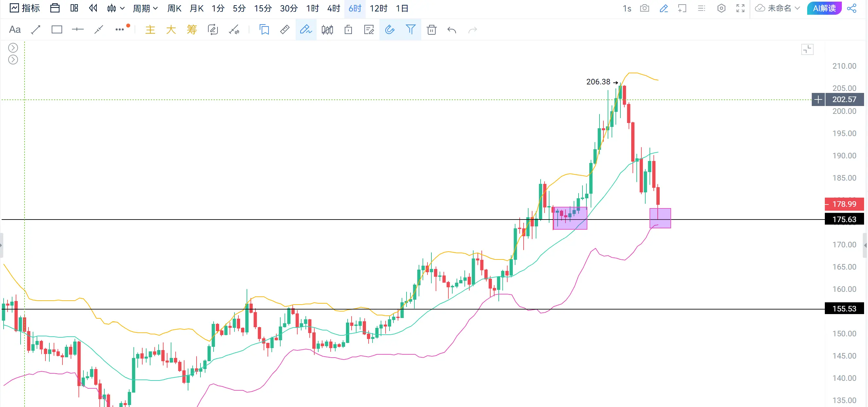This screenshot has height=407, width=868.
Task: Click the add-window frame icon
Action: click(x=682, y=8)
